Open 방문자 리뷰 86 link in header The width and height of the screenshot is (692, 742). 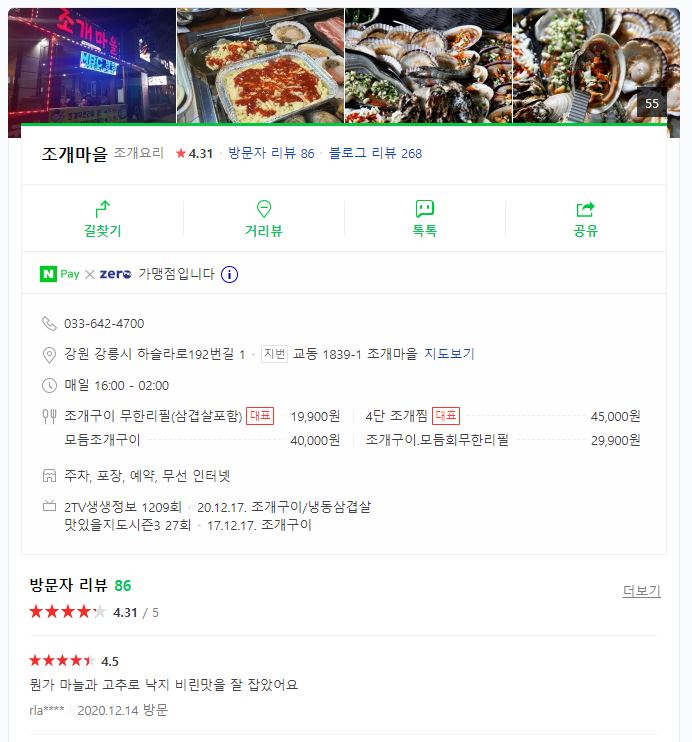pos(271,153)
